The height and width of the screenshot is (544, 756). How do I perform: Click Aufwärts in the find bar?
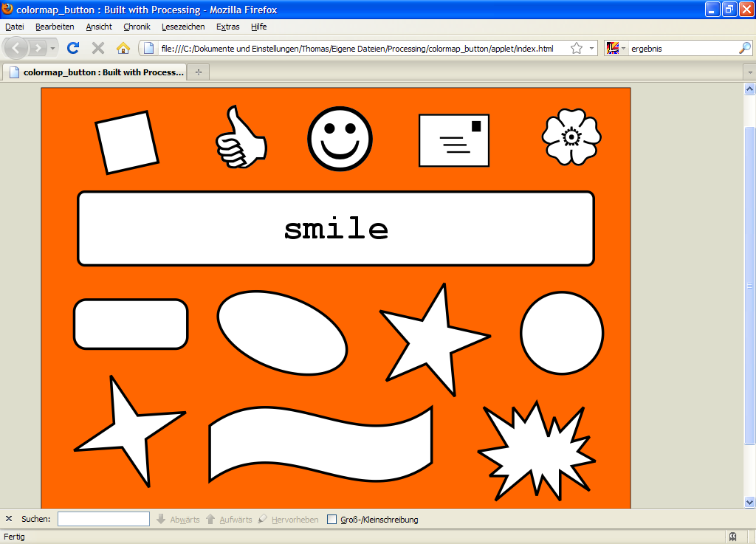coord(230,519)
